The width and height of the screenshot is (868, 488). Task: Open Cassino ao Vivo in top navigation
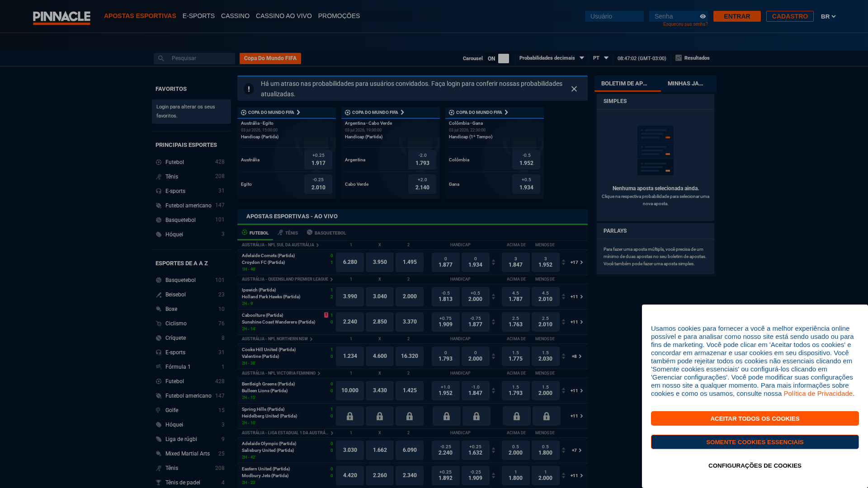(x=284, y=16)
